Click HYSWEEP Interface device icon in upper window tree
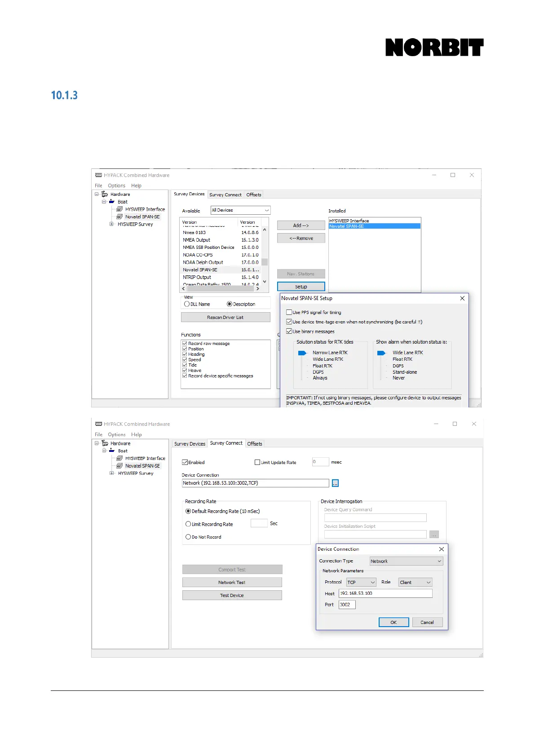Image resolution: width=535 pixels, height=756 pixels. point(119,209)
